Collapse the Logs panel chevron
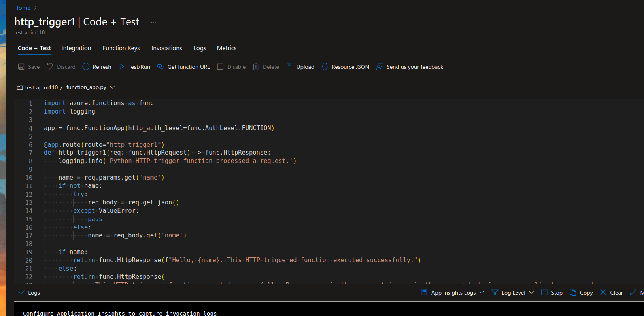The width and height of the screenshot is (644, 316). (x=21, y=292)
